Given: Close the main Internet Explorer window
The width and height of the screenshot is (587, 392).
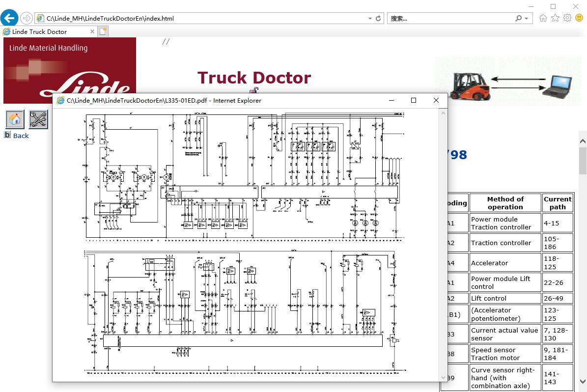Looking at the screenshot, I should (x=576, y=6).
